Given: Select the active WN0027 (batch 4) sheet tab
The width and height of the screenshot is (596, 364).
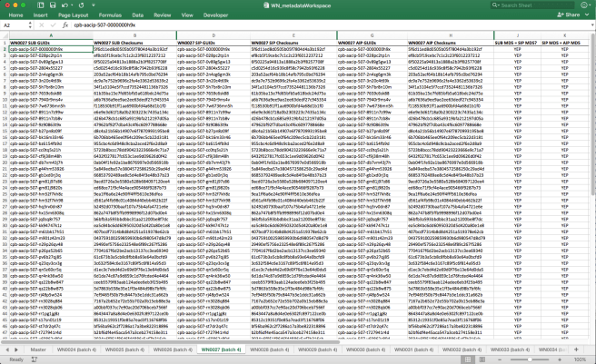Looking at the screenshot, I should click(221, 349).
